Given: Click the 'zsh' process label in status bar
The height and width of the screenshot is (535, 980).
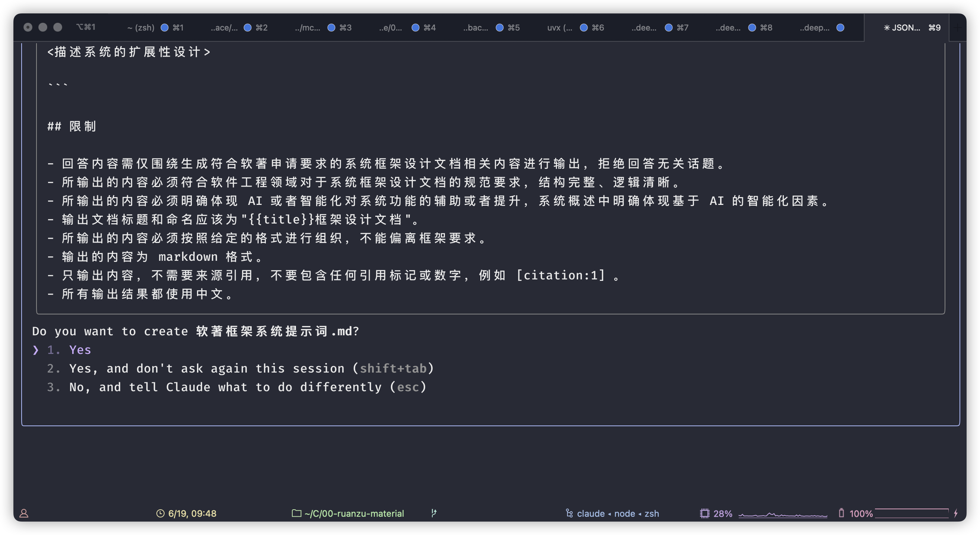Looking at the screenshot, I should pyautogui.click(x=651, y=513).
